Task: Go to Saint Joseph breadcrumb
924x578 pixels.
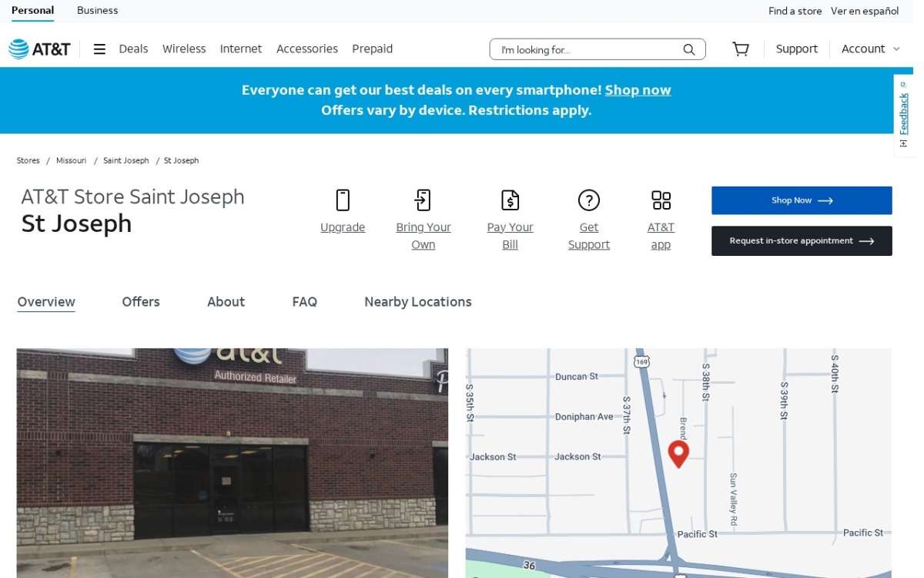Action: [x=126, y=160]
